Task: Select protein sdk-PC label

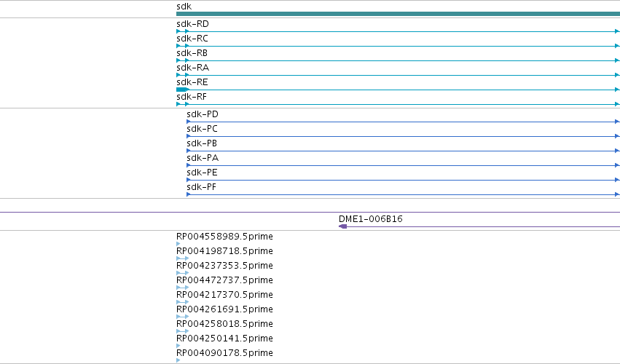Action: (x=202, y=129)
